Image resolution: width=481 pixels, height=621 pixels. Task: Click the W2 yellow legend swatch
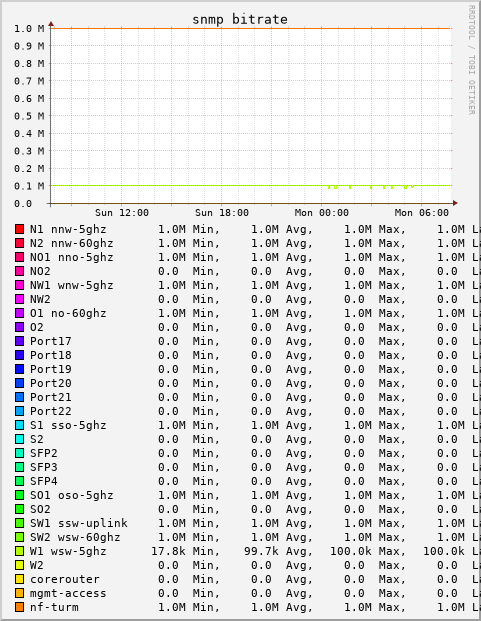[x=19, y=565]
